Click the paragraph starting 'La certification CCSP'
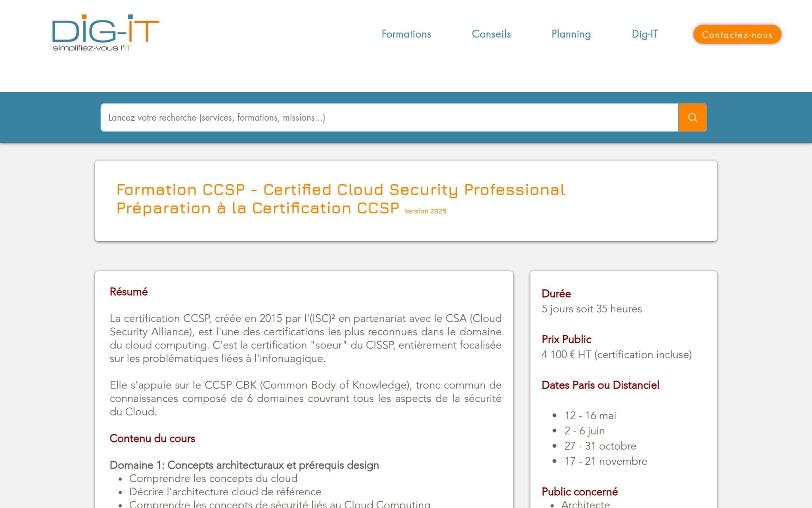 pyautogui.click(x=306, y=338)
